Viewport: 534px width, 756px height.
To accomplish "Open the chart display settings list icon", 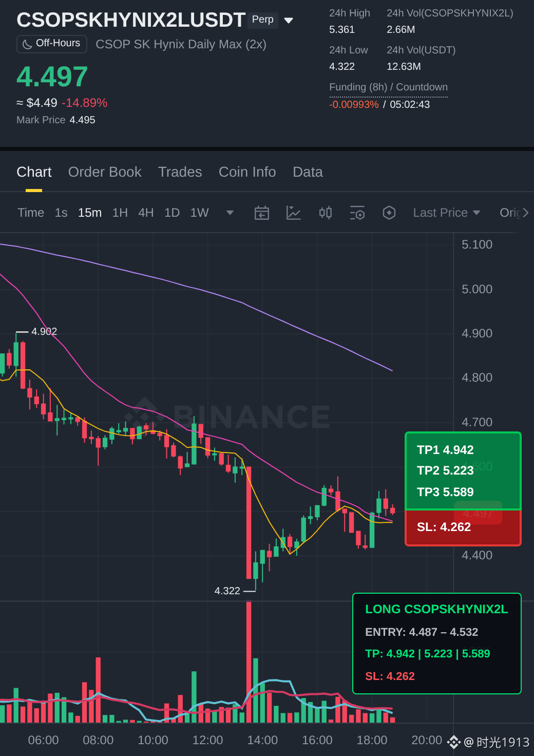I will 357,213.
